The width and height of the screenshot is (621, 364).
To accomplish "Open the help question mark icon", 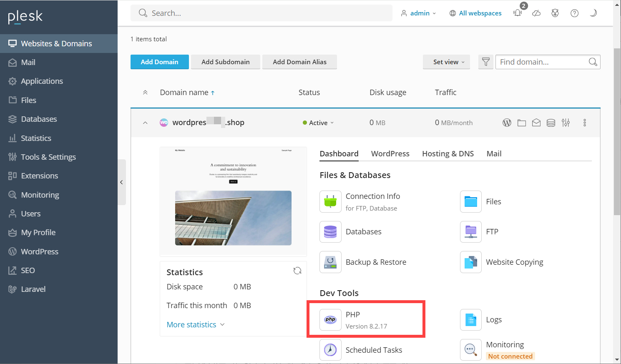I will (574, 13).
